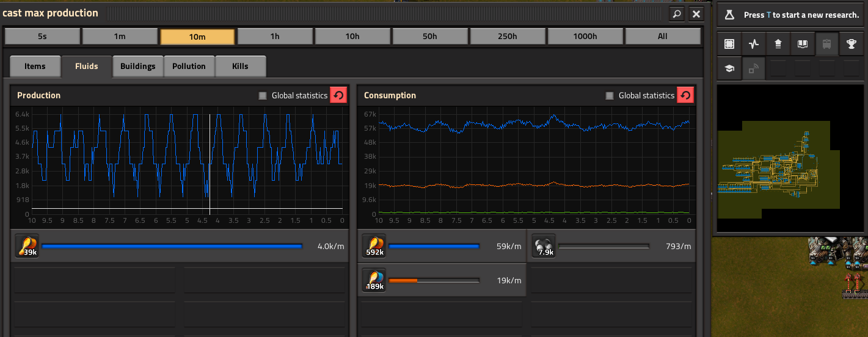This screenshot has height=337, width=868.
Task: Click the minimap of the factory
Action: point(791,158)
